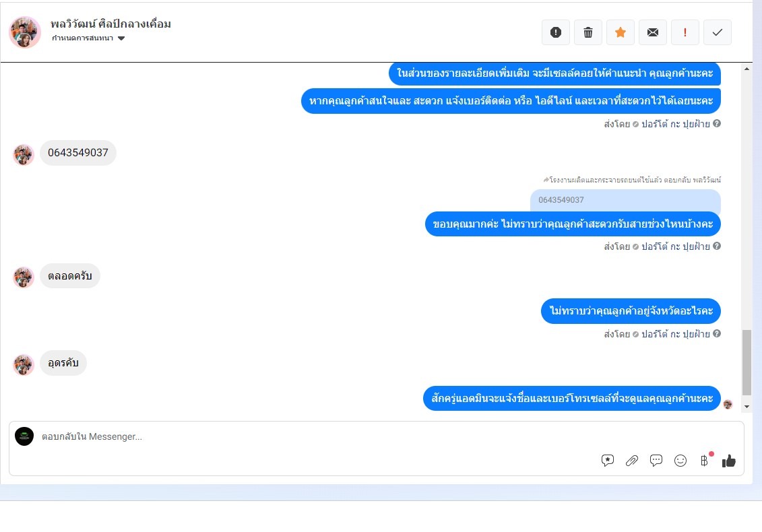This screenshot has height=532, width=762.
Task: Open the chat bubble comment icon
Action: coord(656,461)
